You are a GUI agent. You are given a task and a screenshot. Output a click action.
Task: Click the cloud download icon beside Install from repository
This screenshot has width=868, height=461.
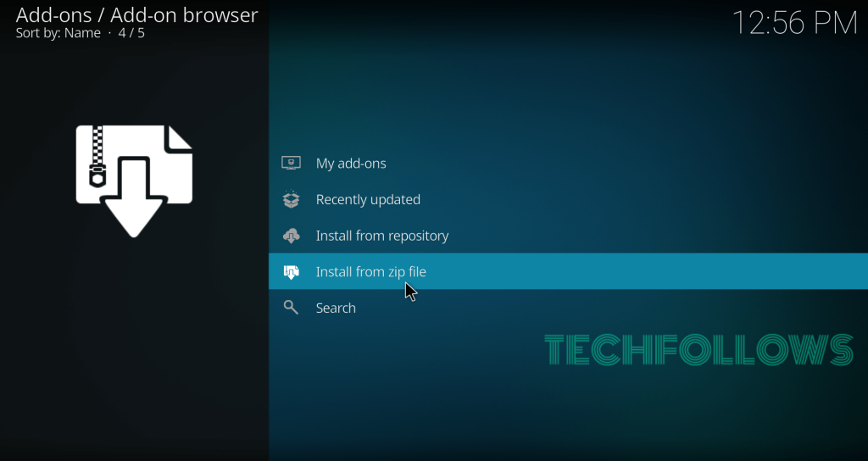pos(292,236)
